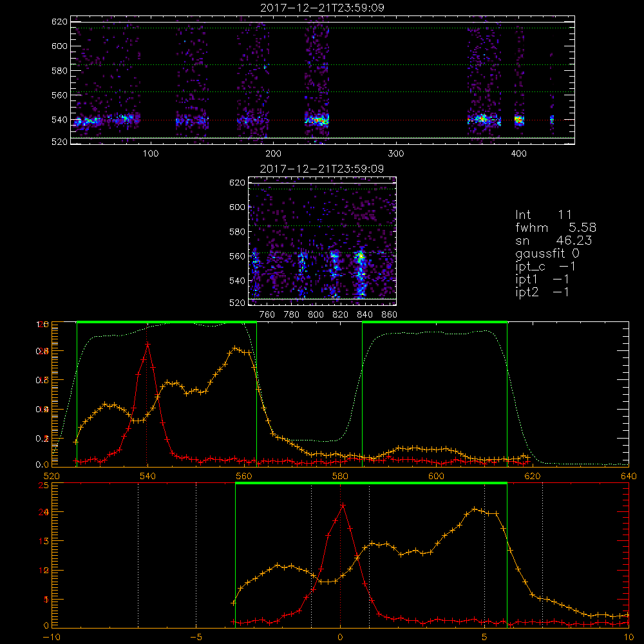Click the 'ipt1 -1' entry
This screenshot has width=644, height=644.
542,279
